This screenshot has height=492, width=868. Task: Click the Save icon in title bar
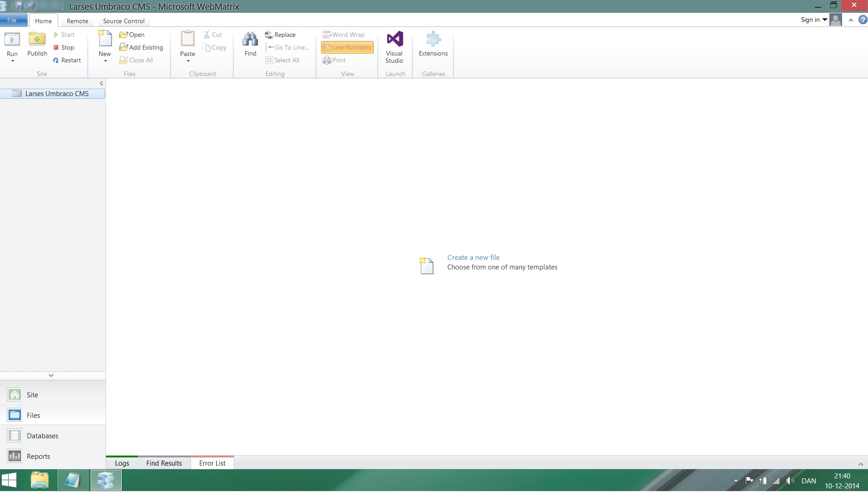point(19,6)
